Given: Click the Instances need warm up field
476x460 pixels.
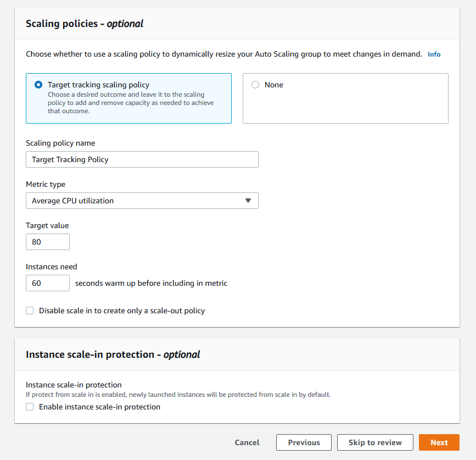Looking at the screenshot, I should coord(47,283).
